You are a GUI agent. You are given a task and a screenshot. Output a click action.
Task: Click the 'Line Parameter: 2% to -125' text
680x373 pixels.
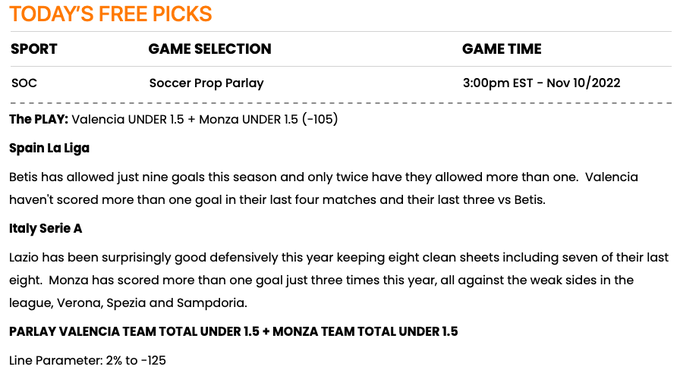[x=88, y=360]
